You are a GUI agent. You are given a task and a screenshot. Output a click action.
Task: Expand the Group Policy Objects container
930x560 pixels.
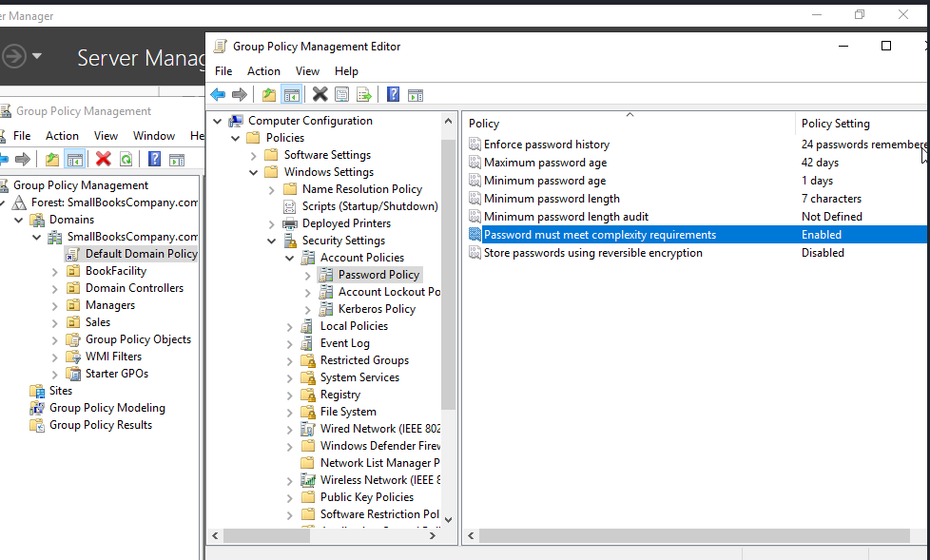tap(54, 340)
